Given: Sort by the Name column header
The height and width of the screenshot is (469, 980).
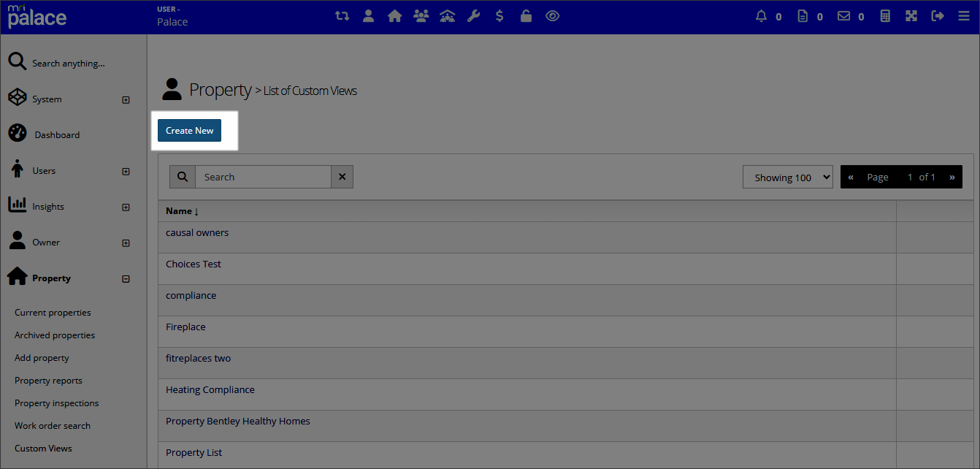Looking at the screenshot, I should [182, 211].
